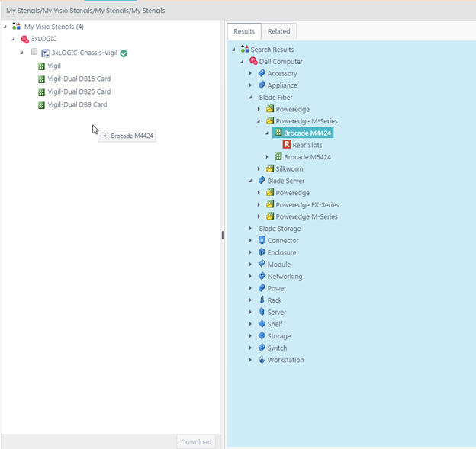
Task: Expand the Blade Storage node
Action: tap(250, 229)
